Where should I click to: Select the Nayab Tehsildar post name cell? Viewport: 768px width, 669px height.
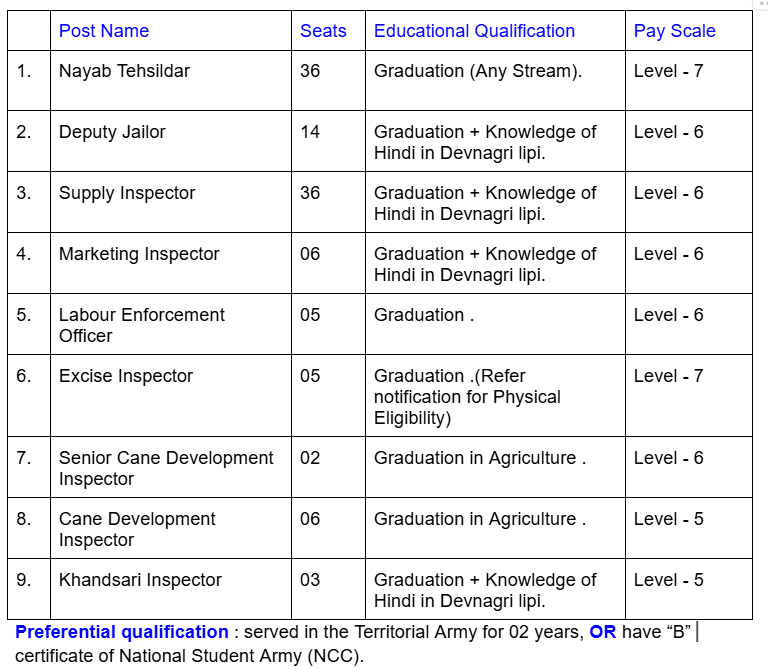tap(124, 71)
